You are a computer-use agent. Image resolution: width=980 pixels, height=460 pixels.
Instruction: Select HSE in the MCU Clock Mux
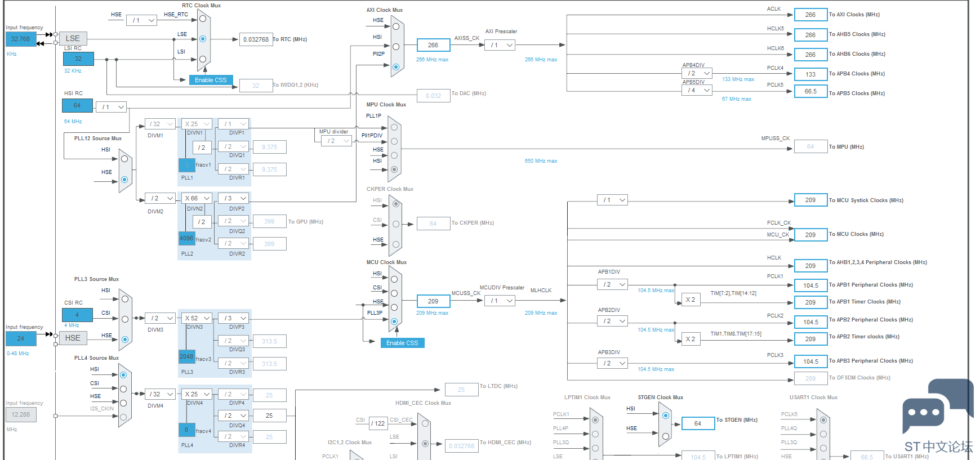394,307
